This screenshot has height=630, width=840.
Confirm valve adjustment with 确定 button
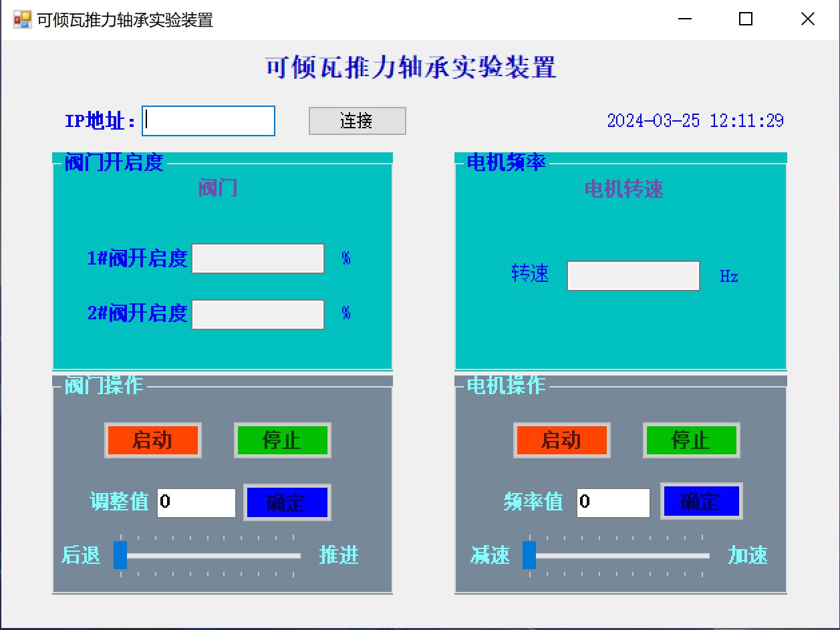pyautogui.click(x=287, y=502)
